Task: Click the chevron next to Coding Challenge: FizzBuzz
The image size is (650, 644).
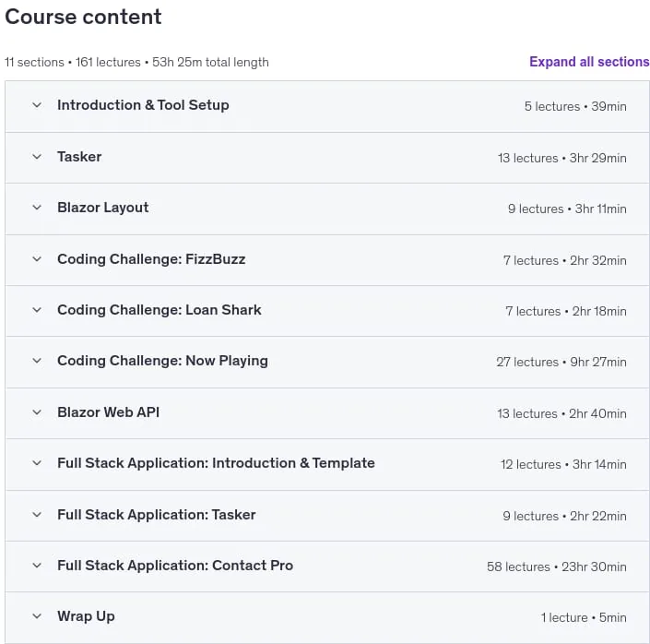Action: point(37,259)
